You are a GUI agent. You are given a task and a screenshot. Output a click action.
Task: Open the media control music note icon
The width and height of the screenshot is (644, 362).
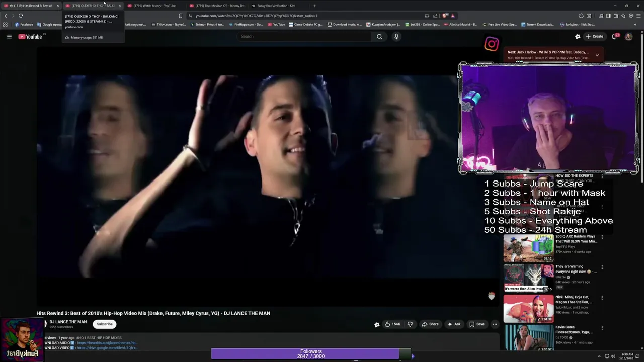(x=601, y=16)
